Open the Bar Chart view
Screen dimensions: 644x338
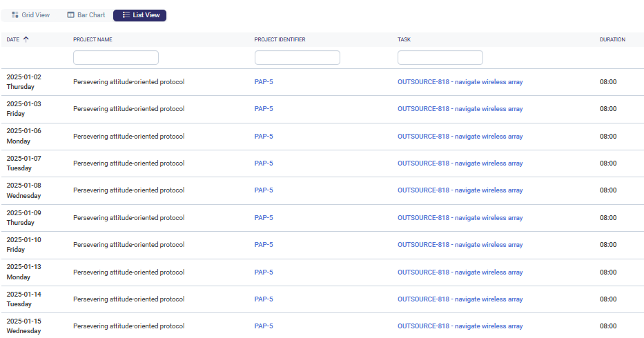86,15
